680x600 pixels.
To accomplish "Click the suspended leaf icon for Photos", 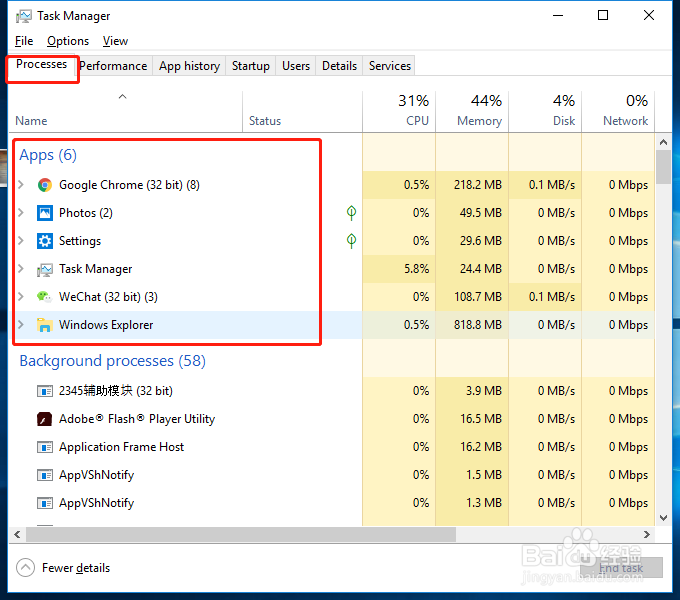I will (351, 213).
